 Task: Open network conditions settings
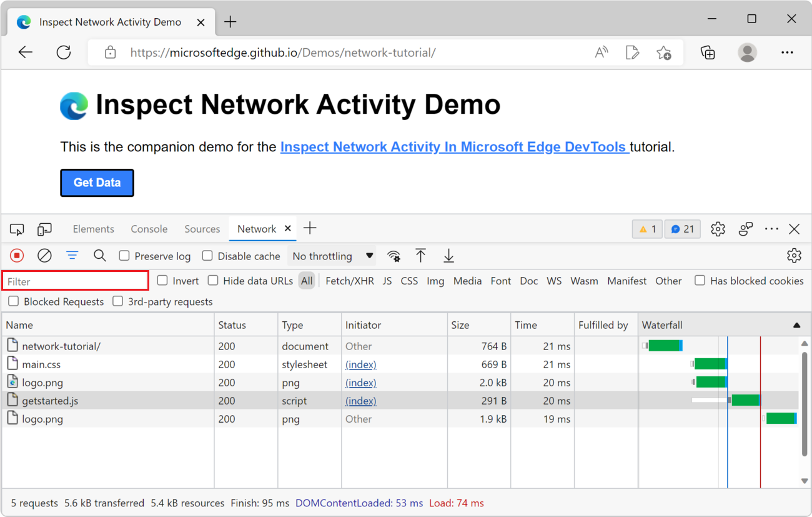[x=394, y=256]
